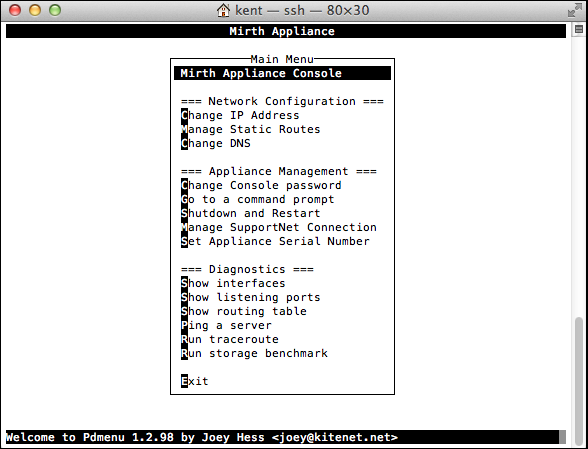Click the full-screen arrows icon
Viewport: 588px width, 449px height.
[574, 10]
